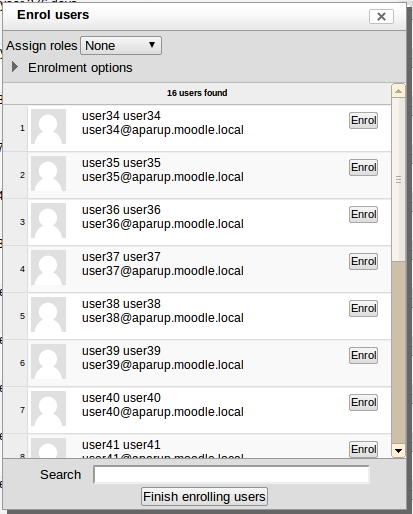Expand the Enrolment options section

[x=80, y=68]
